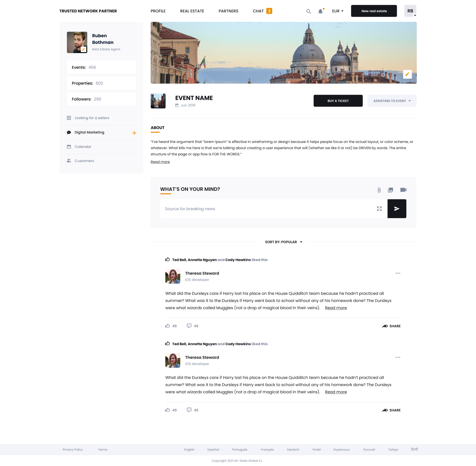
Task: Open the notifications bell
Action: point(320,11)
